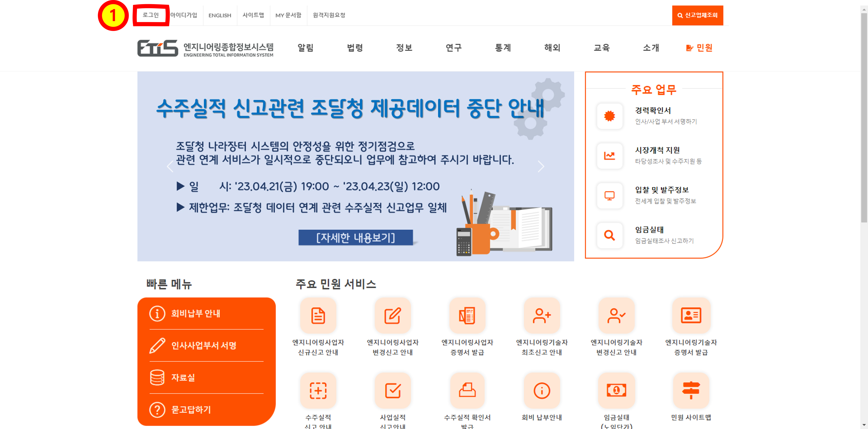Open 민원 사이트맵 signpost icon
This screenshot has width=868, height=429.
[x=691, y=391]
